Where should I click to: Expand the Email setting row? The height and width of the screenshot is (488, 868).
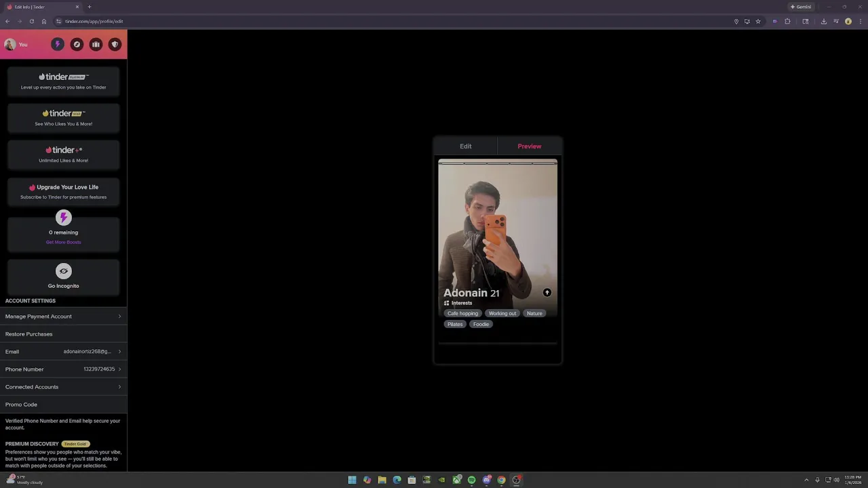(x=63, y=352)
